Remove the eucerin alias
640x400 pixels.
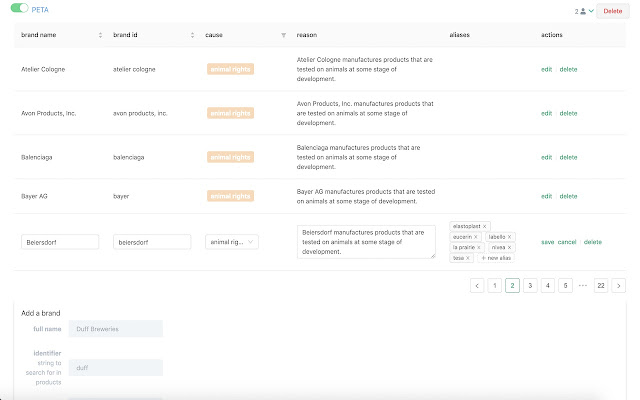tap(476, 237)
